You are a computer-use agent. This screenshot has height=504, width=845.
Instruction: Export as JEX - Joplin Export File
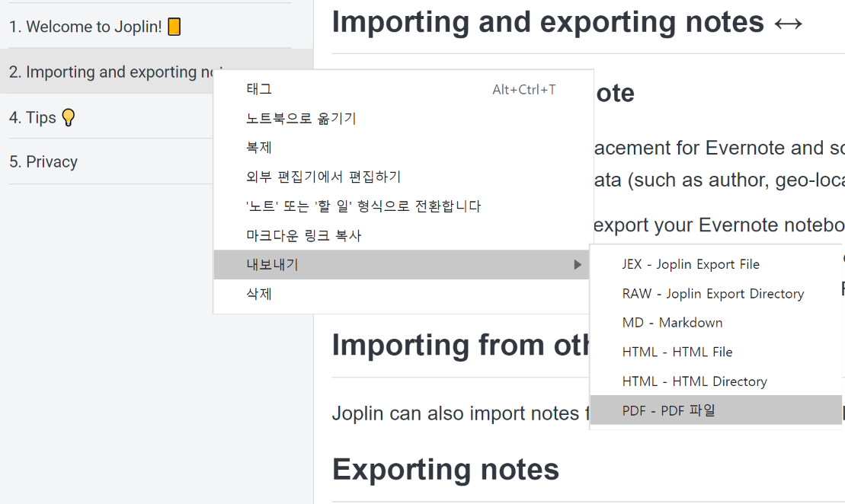(x=716, y=264)
